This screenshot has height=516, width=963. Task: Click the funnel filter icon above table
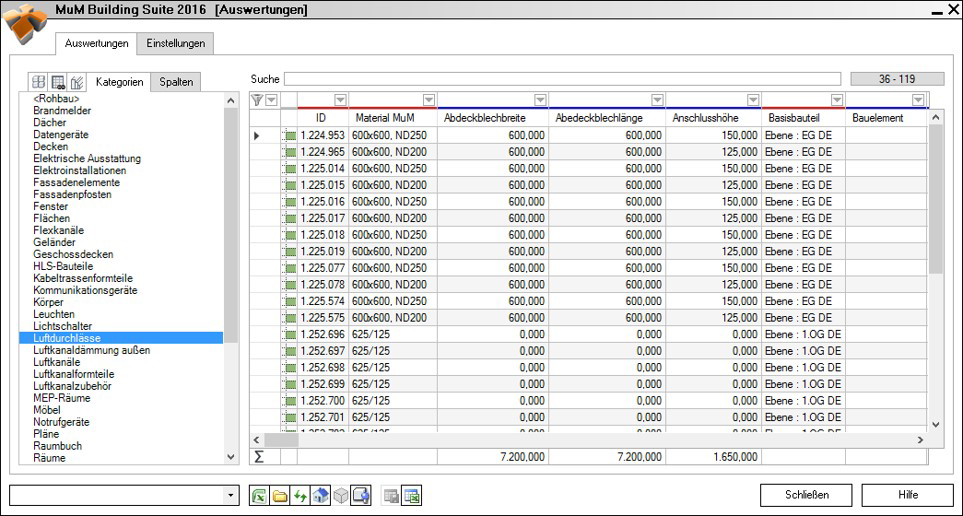pyautogui.click(x=257, y=100)
